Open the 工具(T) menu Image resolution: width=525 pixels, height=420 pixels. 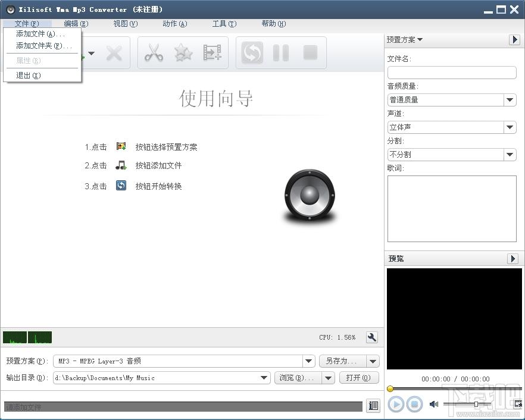(224, 23)
